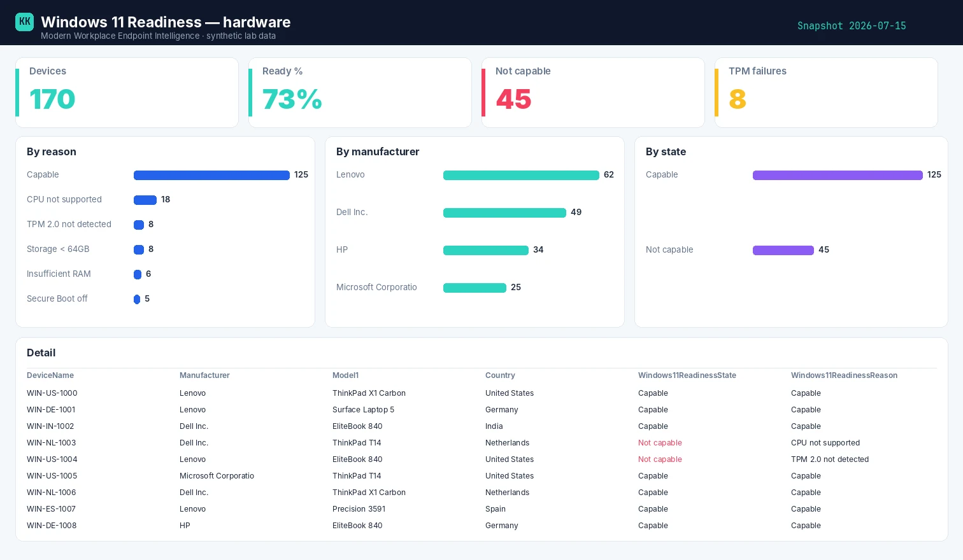Viewport: 963px width, 560px height.
Task: Click Not capable state for WIN-US-1004
Action: (660, 459)
